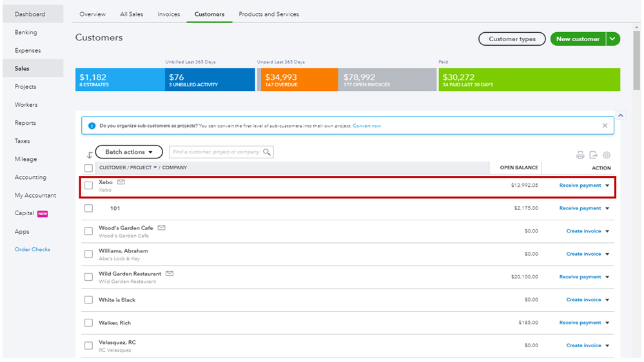Switch to the Overview tab
Screen dimensions: 644x362
tap(92, 14)
